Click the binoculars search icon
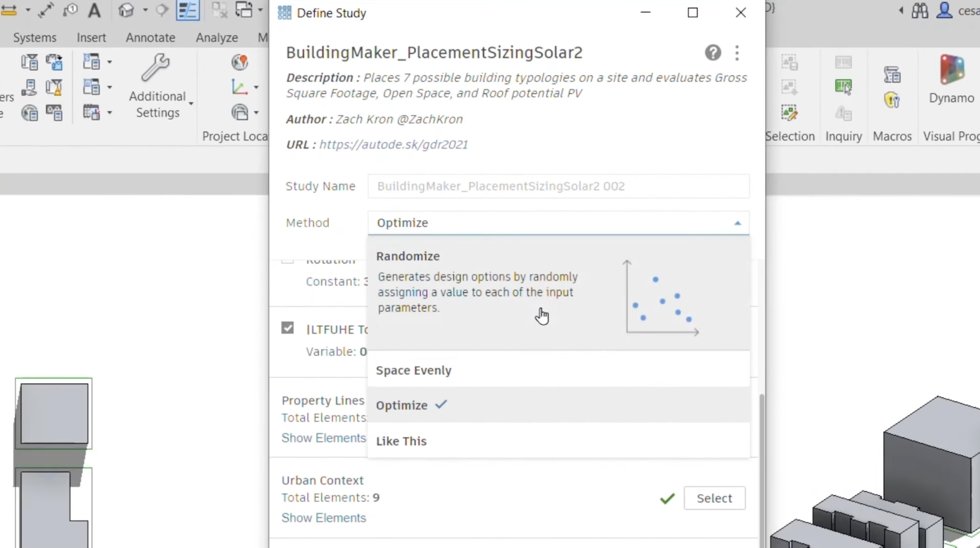Screen dimensions: 980x548 920,10
